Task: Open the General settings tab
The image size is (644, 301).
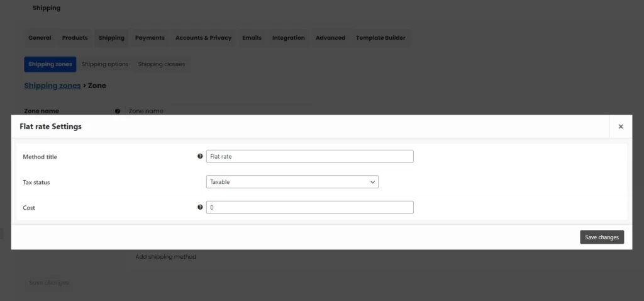Action: 40,38
